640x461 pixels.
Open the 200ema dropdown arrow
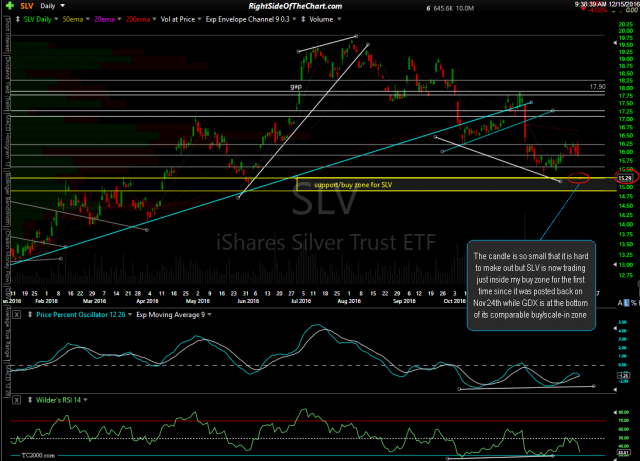[x=154, y=19]
